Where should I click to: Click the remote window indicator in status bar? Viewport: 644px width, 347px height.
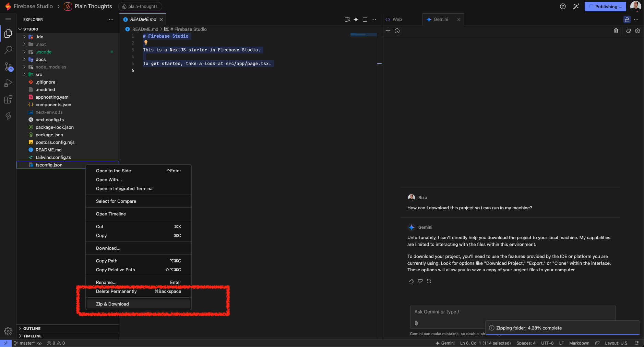[x=6, y=343]
